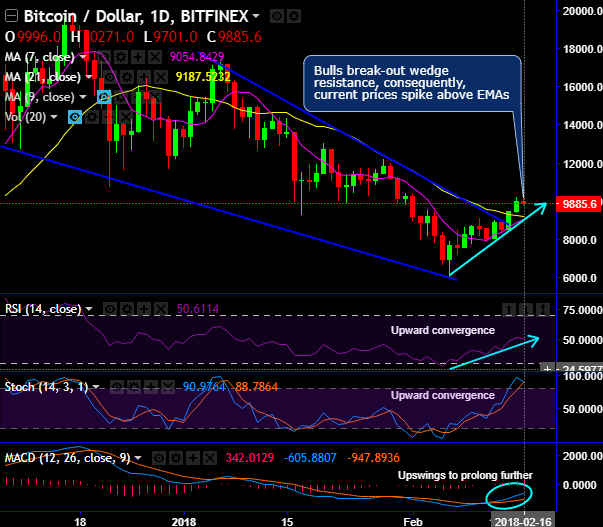
Task: Expand the MA (9, close) dropdown arrow
Action: click(x=83, y=97)
